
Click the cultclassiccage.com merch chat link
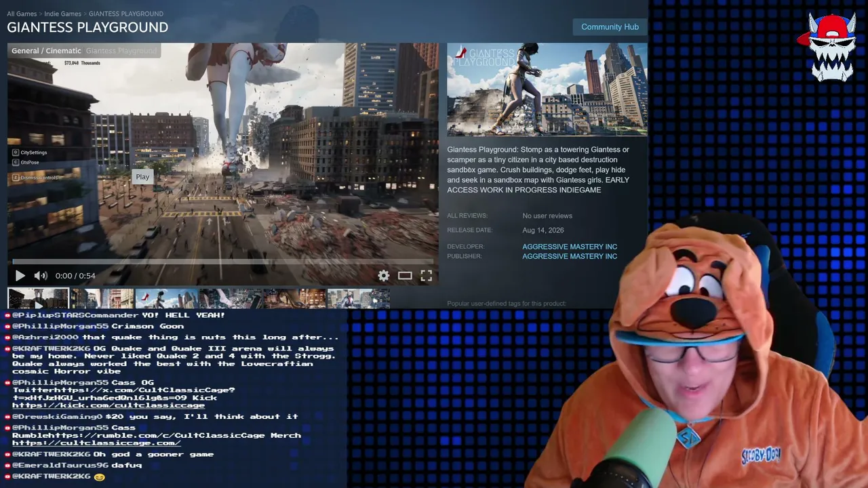pyautogui.click(x=96, y=443)
